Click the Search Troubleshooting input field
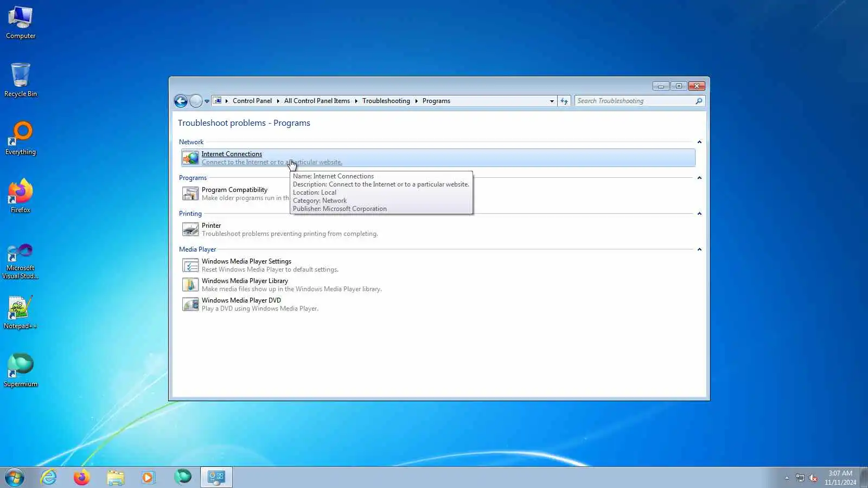Screen dimensions: 868x488 point(635,101)
